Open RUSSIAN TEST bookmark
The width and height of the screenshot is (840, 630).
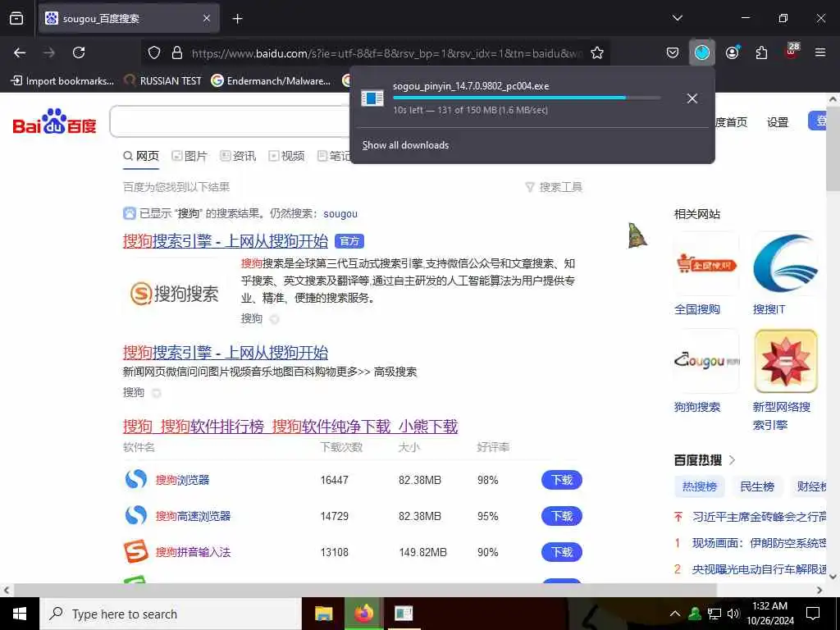163,81
